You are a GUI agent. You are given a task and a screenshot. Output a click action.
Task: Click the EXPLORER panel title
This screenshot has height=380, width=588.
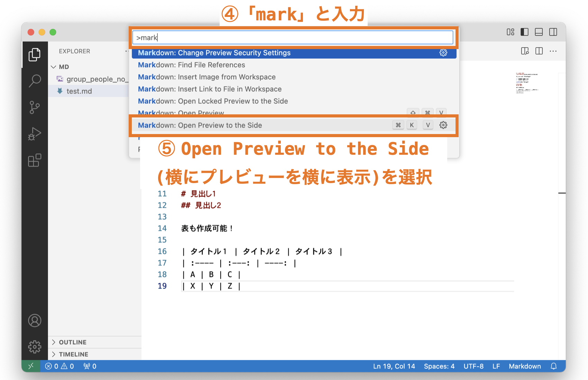click(74, 51)
